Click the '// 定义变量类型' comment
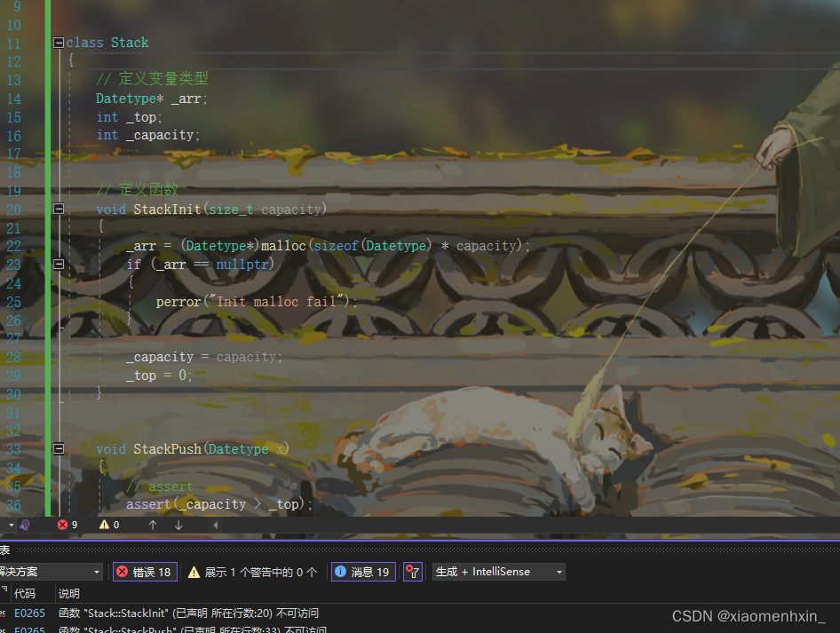The width and height of the screenshot is (840, 633). [x=152, y=79]
